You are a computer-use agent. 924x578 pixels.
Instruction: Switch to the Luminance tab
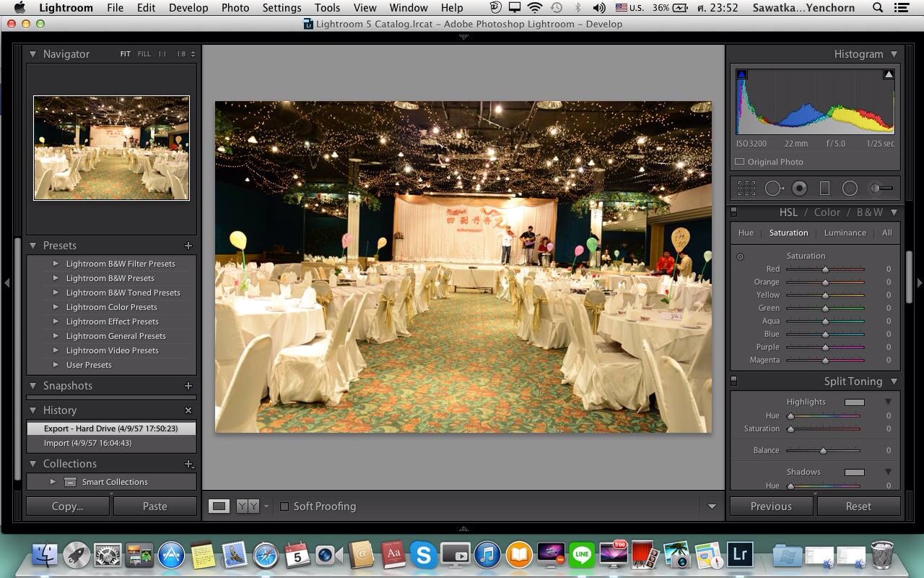[845, 233]
